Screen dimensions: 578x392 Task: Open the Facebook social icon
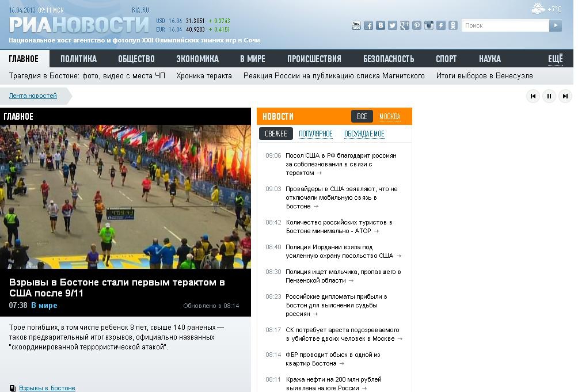[x=368, y=25]
